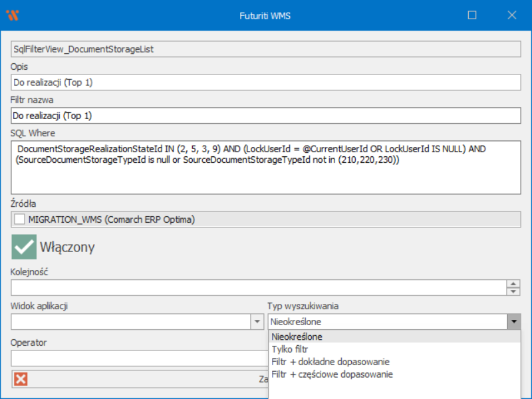Increase Kolejność with the up arrow
This screenshot has height=399, width=532.
[513, 283]
